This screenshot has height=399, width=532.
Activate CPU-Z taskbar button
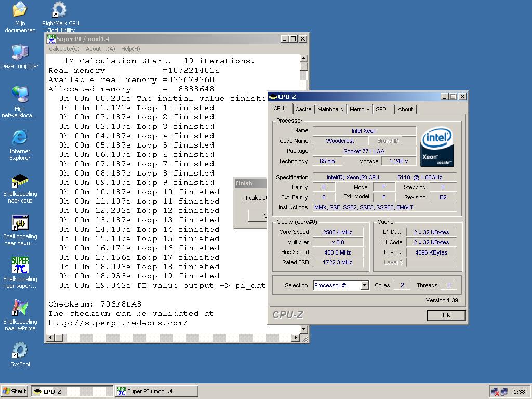coord(72,391)
